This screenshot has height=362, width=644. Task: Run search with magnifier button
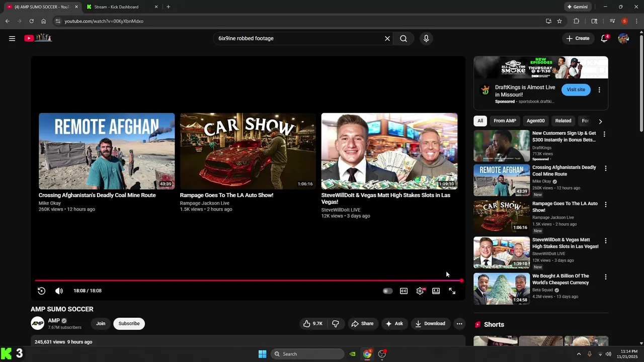[x=404, y=38]
